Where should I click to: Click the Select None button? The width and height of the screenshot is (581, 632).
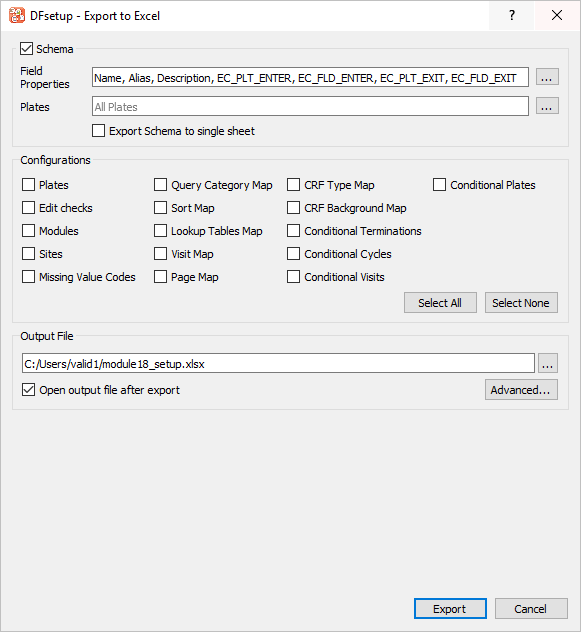click(521, 303)
